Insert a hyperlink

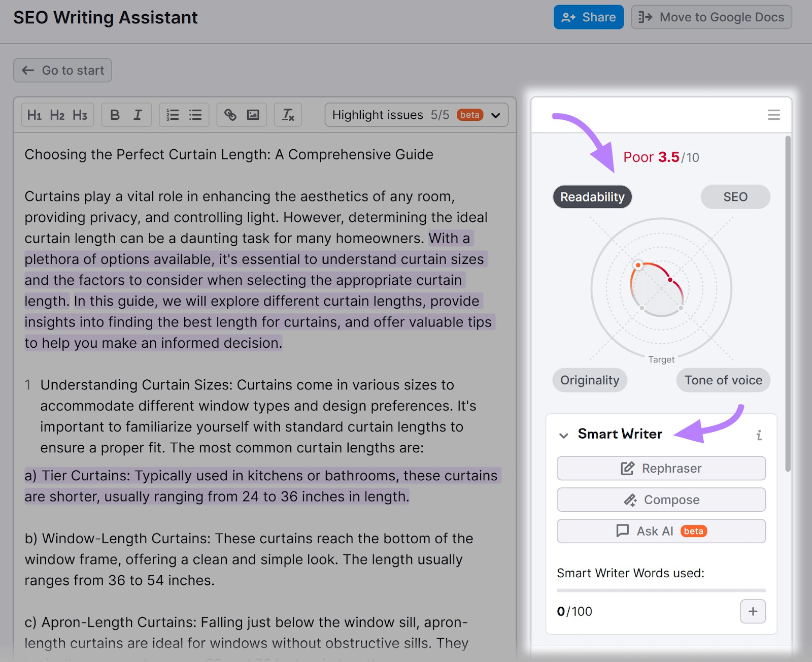(x=230, y=115)
